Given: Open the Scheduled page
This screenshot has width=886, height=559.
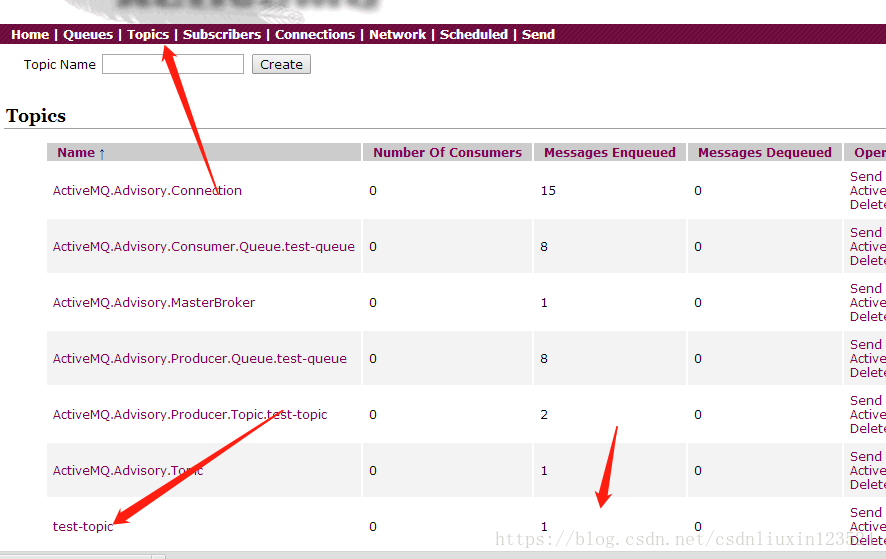Looking at the screenshot, I should coord(474,34).
